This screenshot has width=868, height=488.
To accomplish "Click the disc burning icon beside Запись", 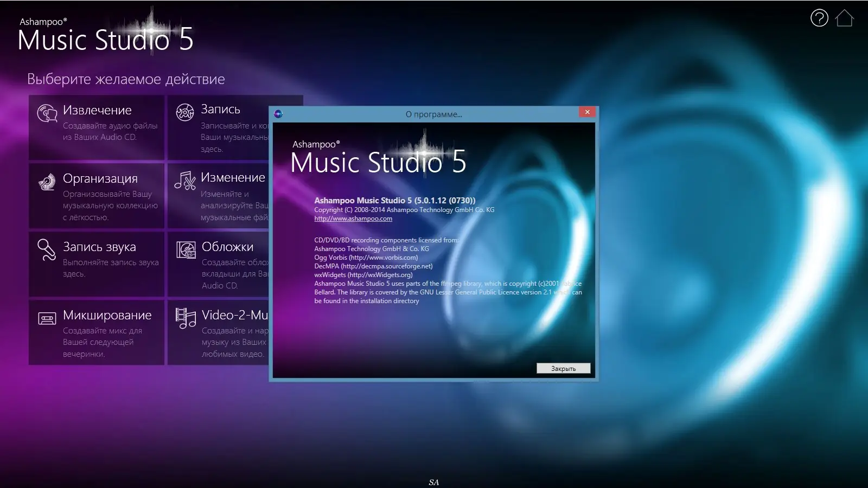I will [x=184, y=112].
